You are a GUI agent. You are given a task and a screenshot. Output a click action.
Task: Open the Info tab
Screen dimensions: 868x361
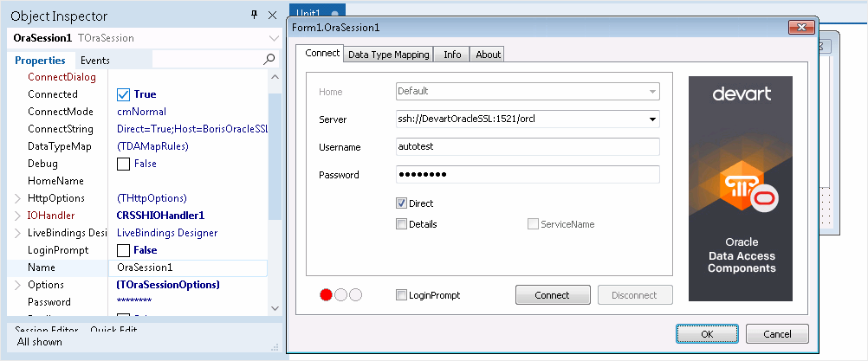[452, 55]
